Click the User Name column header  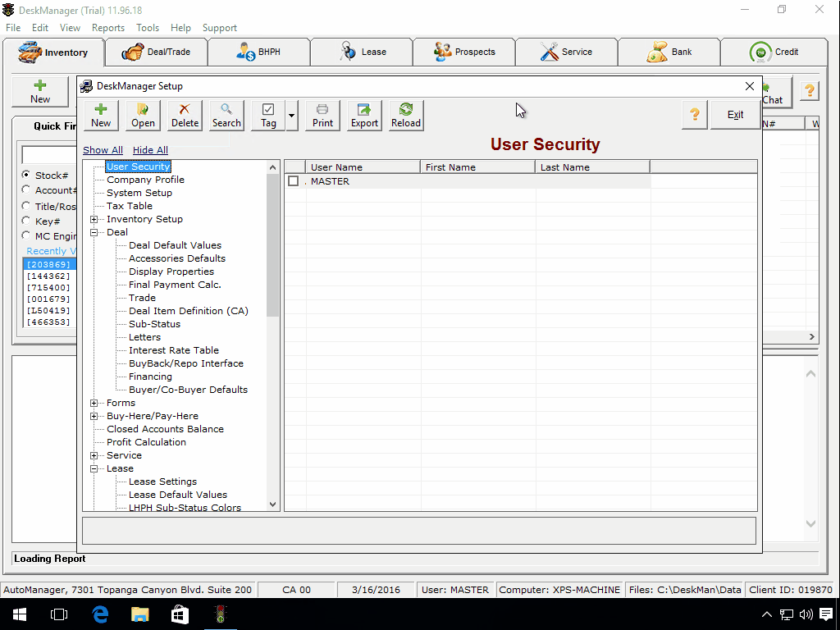(x=363, y=167)
